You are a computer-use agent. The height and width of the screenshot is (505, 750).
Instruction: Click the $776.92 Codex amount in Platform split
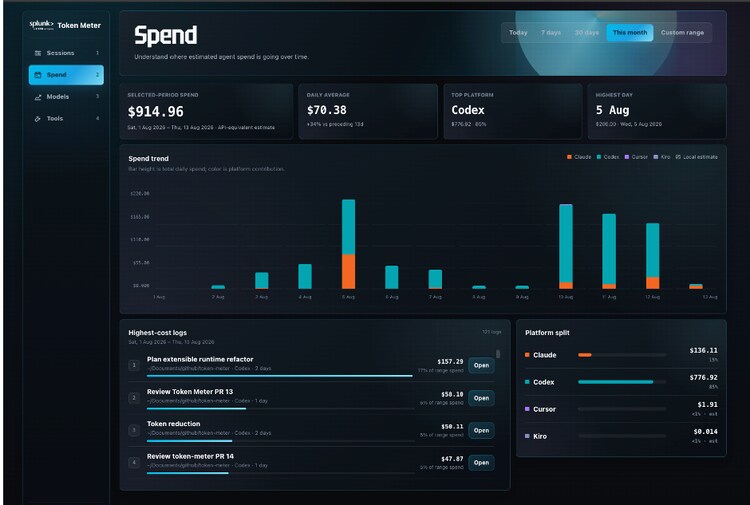(704, 378)
